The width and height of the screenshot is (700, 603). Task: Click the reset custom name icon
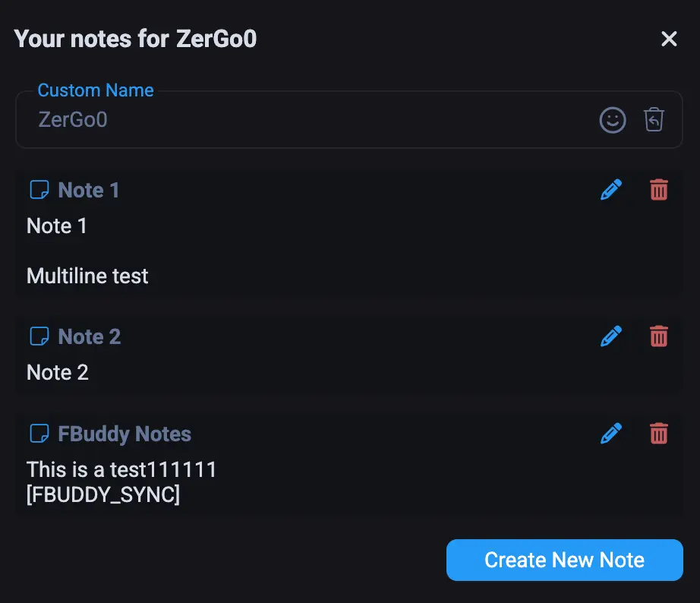654,119
